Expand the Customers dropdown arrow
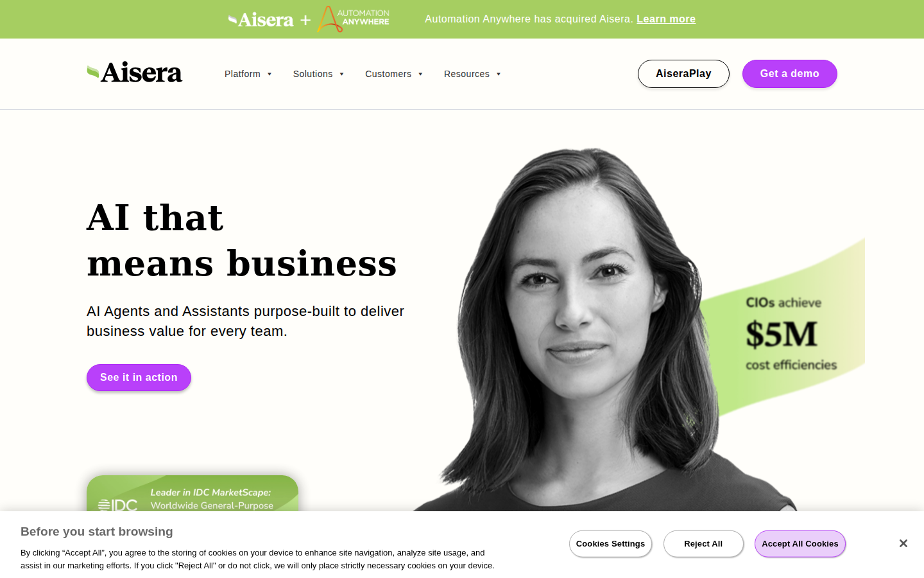The width and height of the screenshot is (924, 578). click(420, 74)
